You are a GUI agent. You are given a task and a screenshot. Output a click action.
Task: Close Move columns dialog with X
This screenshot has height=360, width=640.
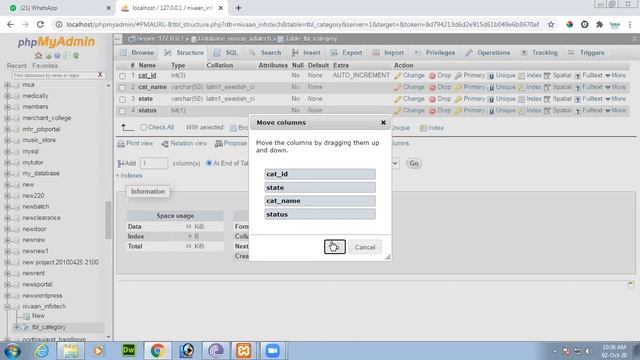pos(383,122)
